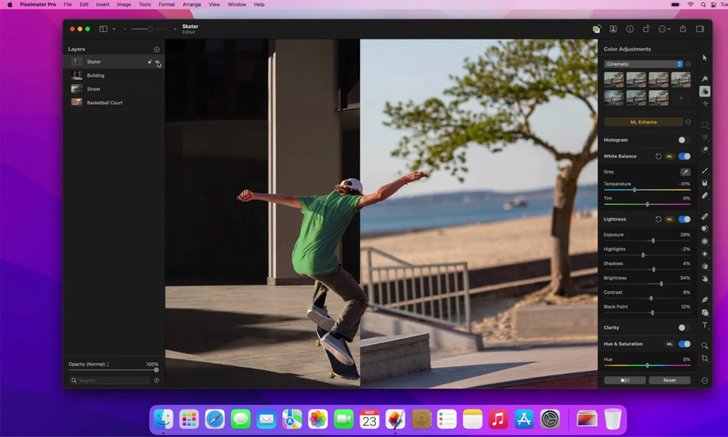Select the Basketball Court layer
Viewport: 728px width, 437px height.
click(x=114, y=103)
